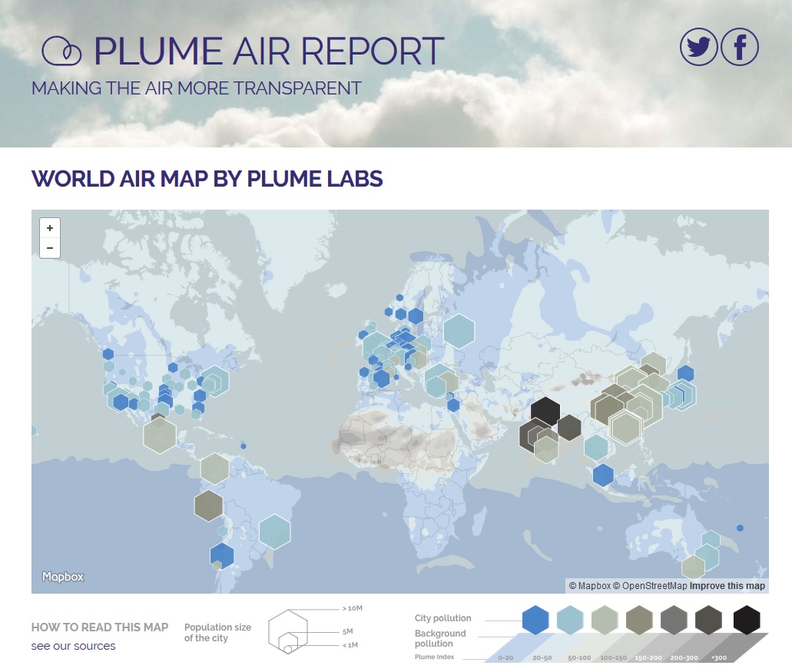Screen dimensions: 792x672
Task: Select the blue hexagon on Canada's Pacific coast
Action: click(x=108, y=354)
